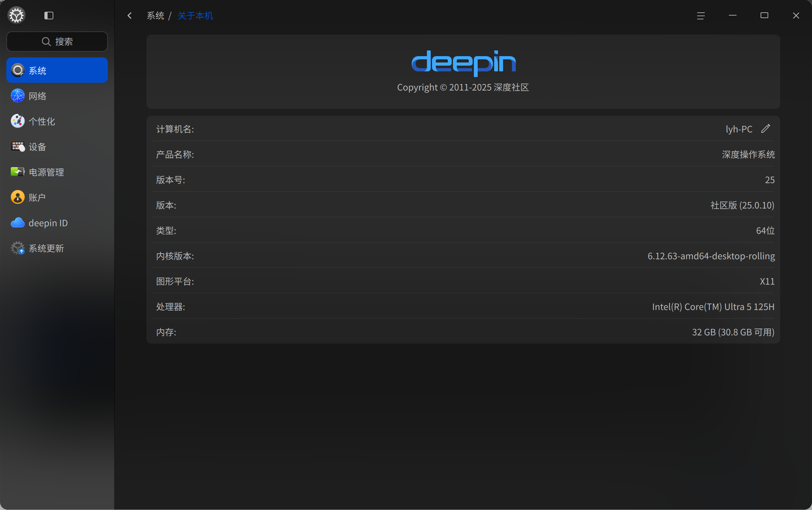Go to 账户 accounts section
The width and height of the screenshot is (812, 510).
point(57,197)
